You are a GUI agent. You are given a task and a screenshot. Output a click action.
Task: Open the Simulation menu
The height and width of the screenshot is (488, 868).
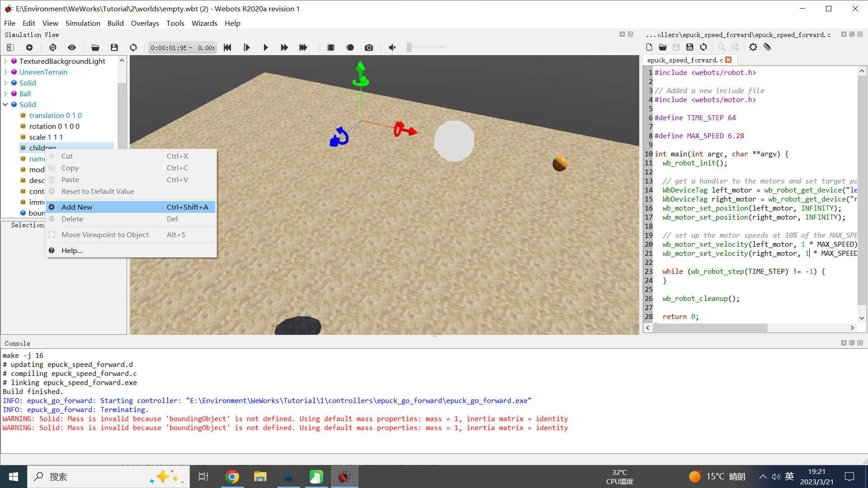(83, 23)
